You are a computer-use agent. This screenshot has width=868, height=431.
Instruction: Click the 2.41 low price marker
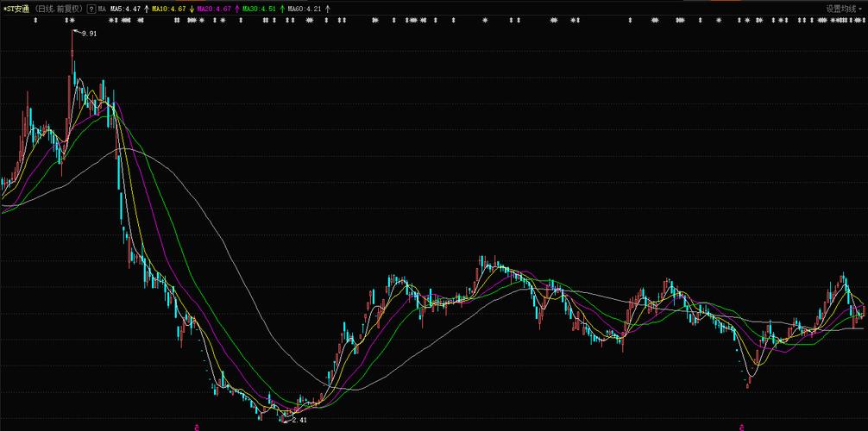[299, 420]
